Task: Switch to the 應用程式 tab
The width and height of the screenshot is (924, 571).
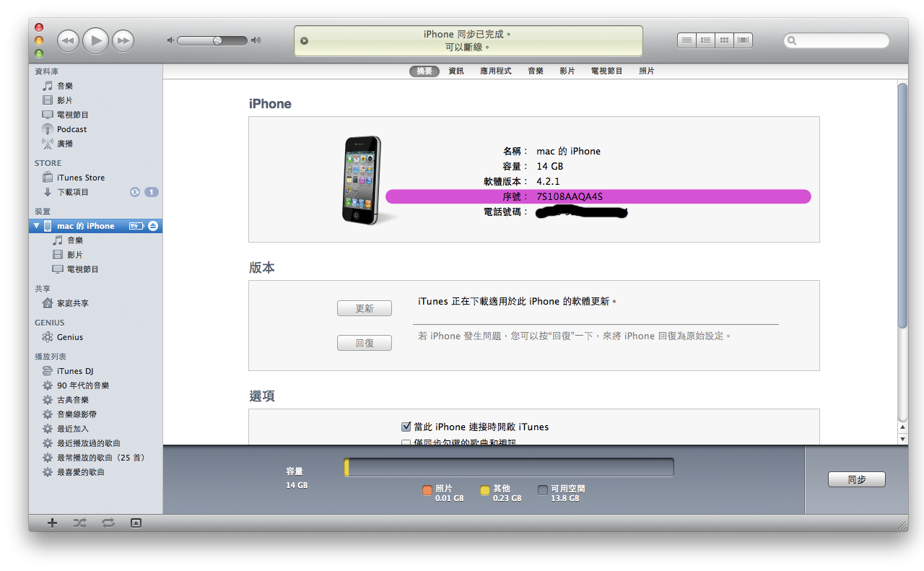Action: coord(496,71)
